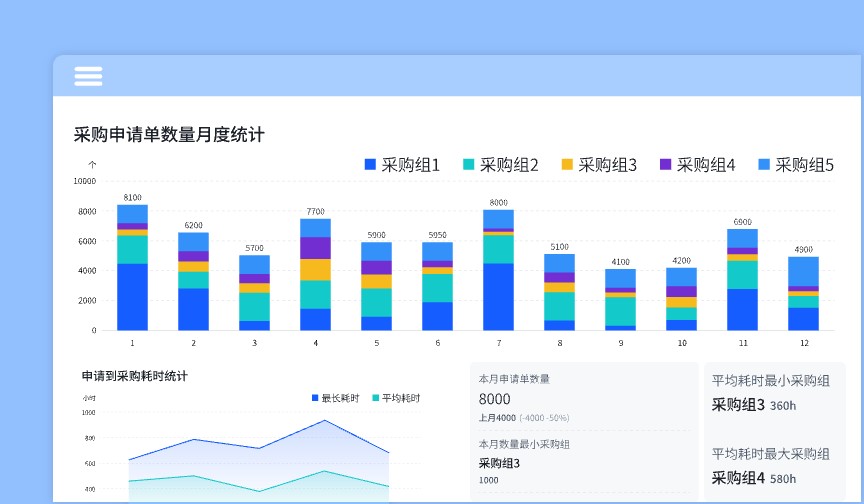Click the month 5 stacked bar
This screenshot has height=504, width=864.
[376, 286]
